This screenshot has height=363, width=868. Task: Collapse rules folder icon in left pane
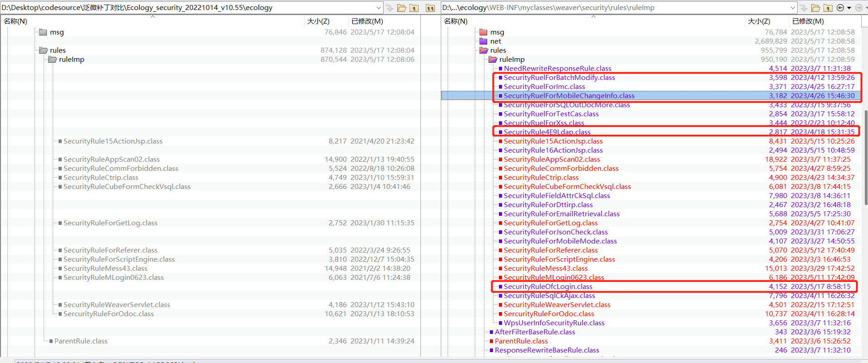pyautogui.click(x=43, y=50)
